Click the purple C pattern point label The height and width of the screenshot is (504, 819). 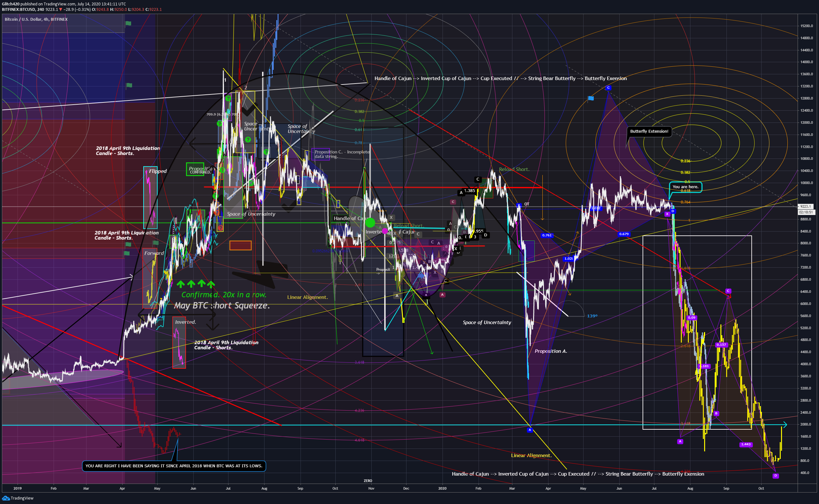tap(728, 291)
